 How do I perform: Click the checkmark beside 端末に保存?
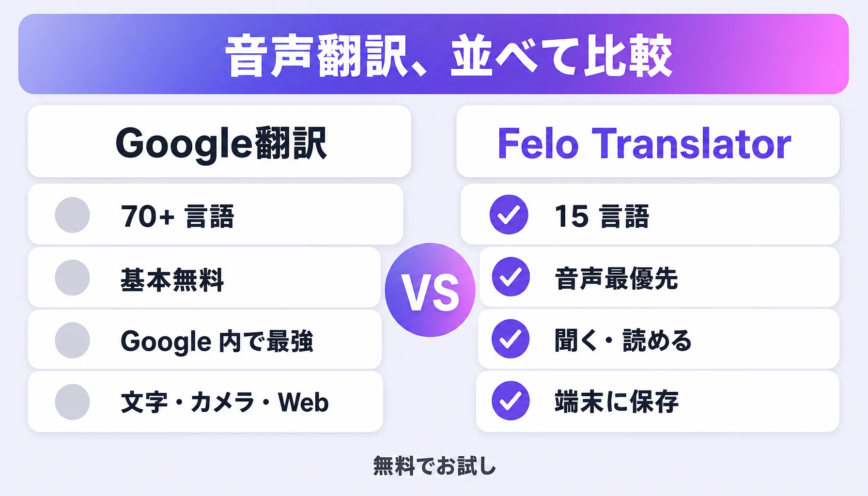click(511, 401)
